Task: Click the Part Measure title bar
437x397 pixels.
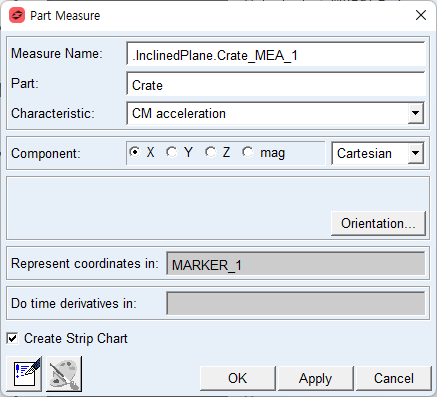Action: (218, 15)
